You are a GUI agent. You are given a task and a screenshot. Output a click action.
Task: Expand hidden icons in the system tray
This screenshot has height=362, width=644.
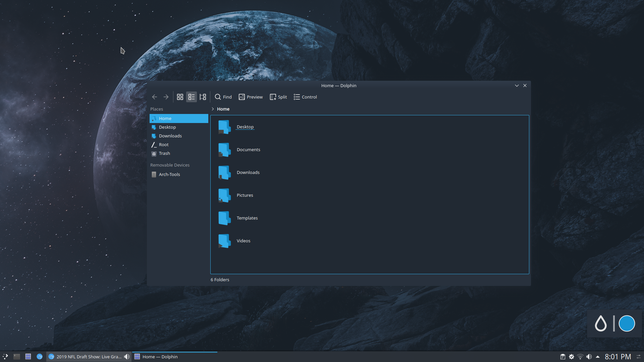[x=598, y=356]
